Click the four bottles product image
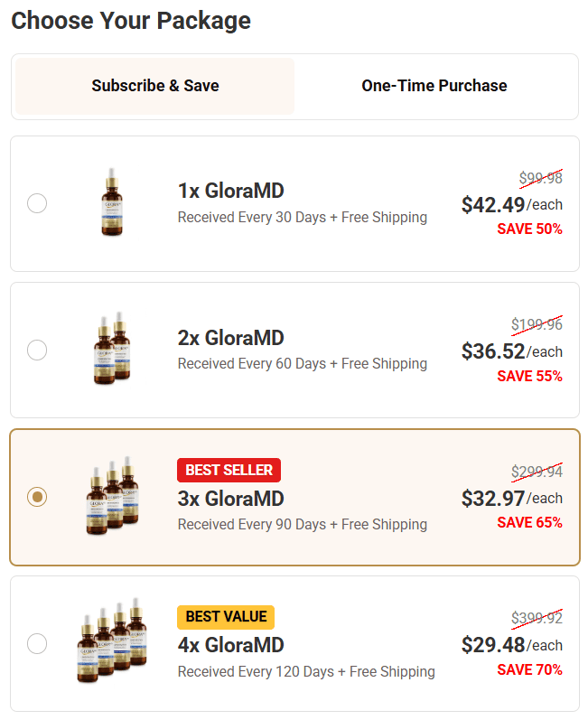The height and width of the screenshot is (720, 588). coord(113,641)
